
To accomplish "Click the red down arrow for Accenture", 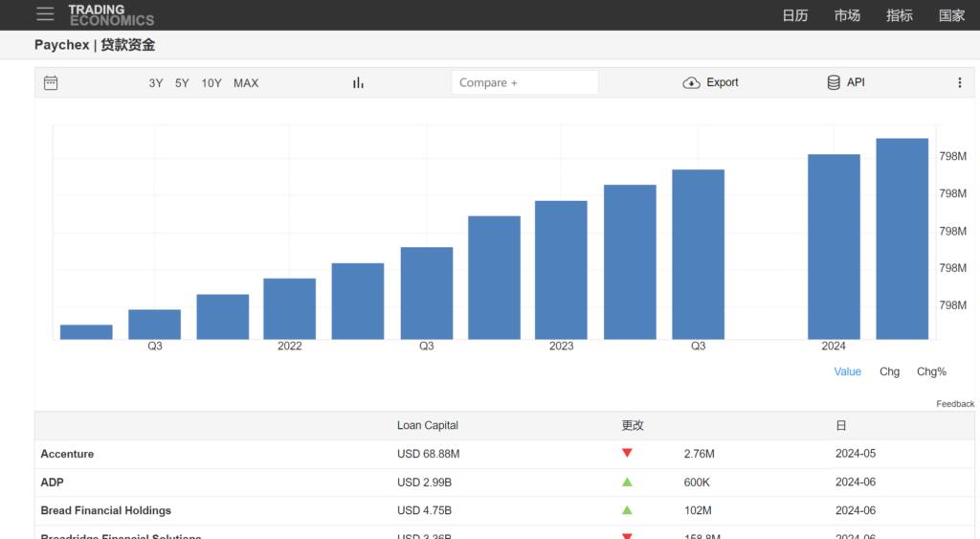I will (x=627, y=453).
